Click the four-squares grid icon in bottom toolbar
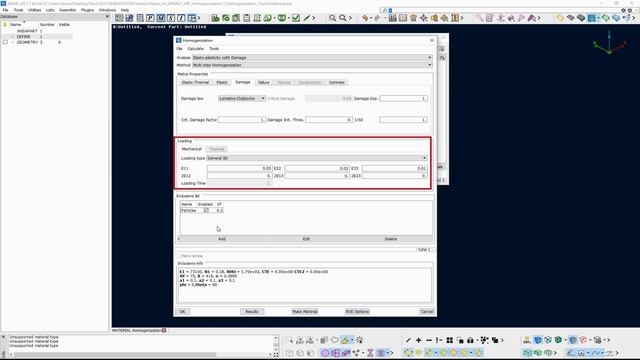Image resolution: width=640 pixels, height=360 pixels. (x=449, y=340)
